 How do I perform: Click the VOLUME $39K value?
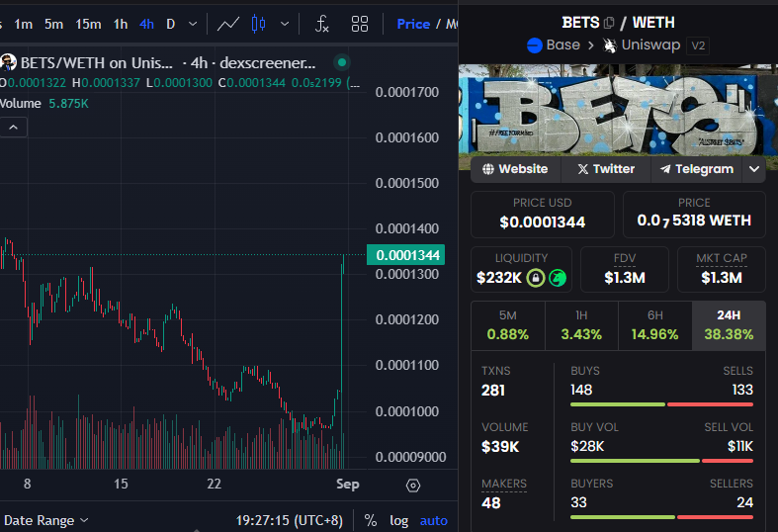(500, 447)
